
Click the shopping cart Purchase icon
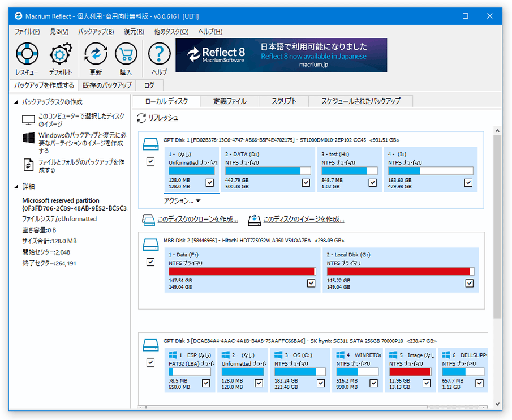click(126, 54)
